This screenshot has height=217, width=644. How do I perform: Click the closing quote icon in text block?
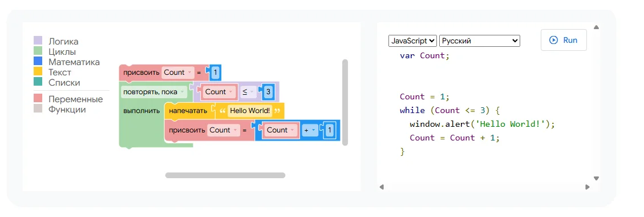(277, 111)
